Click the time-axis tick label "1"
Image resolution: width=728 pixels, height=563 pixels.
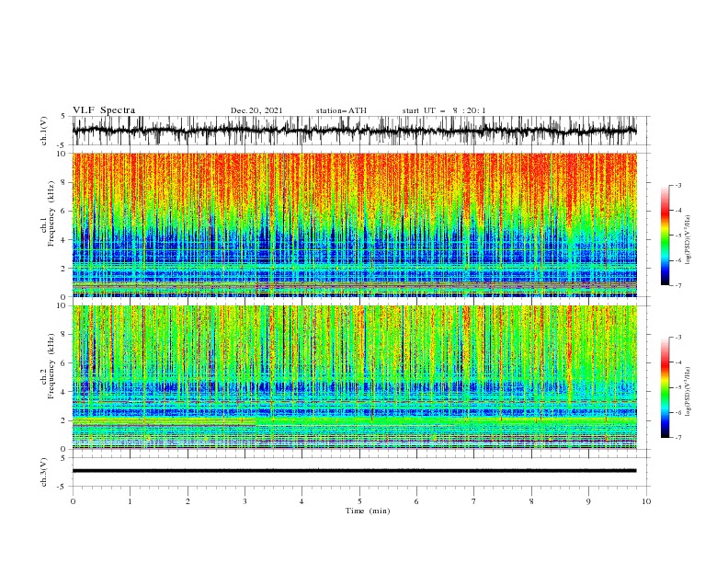[x=130, y=501]
